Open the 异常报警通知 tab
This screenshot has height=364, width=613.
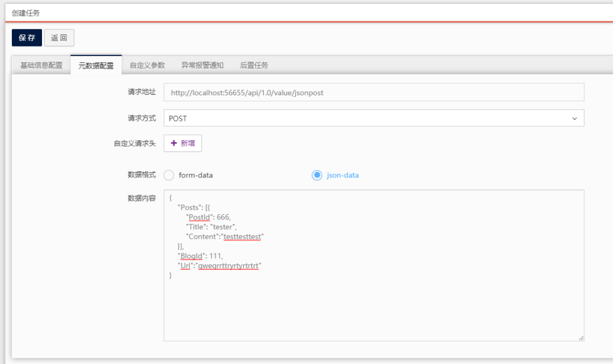click(x=203, y=65)
